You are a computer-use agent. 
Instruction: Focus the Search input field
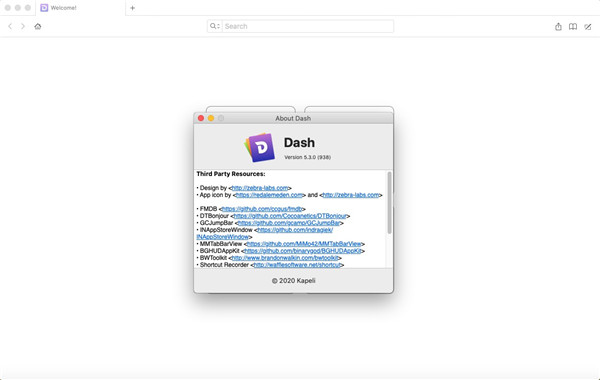(x=308, y=26)
